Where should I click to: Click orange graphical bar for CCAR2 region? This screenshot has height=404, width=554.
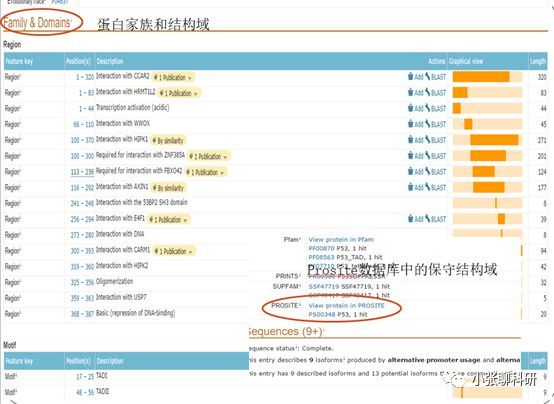coord(481,77)
